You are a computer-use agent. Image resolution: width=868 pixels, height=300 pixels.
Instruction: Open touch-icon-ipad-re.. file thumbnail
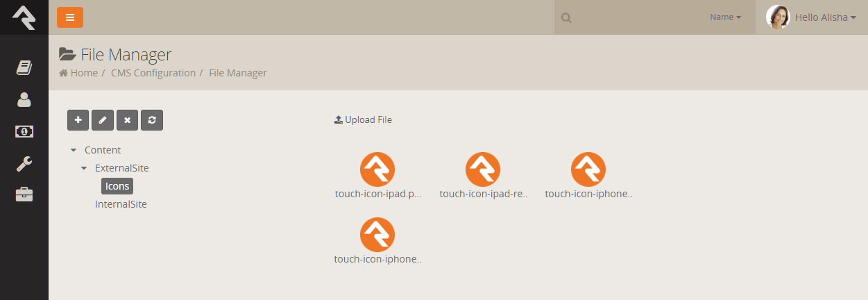483,169
